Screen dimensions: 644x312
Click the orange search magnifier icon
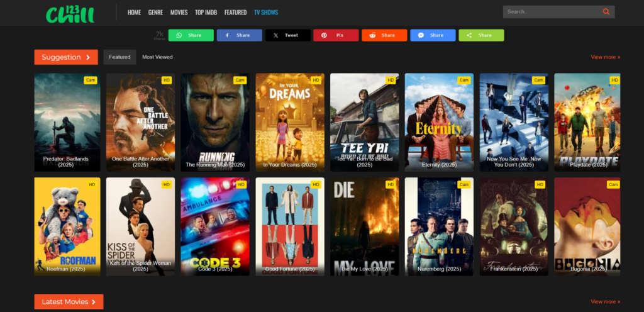[606, 11]
